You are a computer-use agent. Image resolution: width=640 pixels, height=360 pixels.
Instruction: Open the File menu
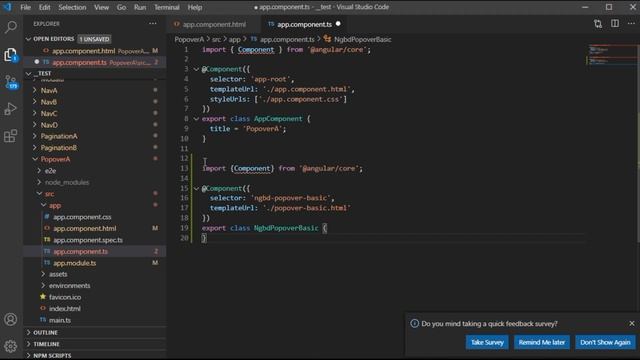click(x=25, y=7)
